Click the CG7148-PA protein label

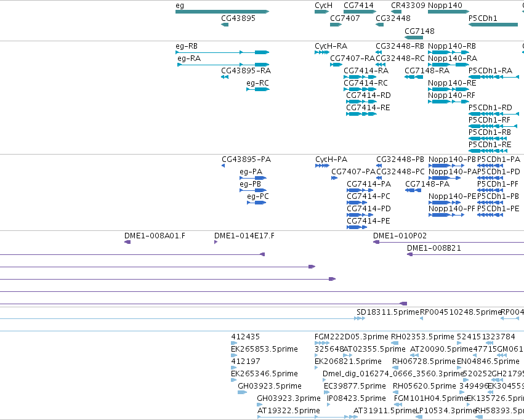click(x=427, y=184)
